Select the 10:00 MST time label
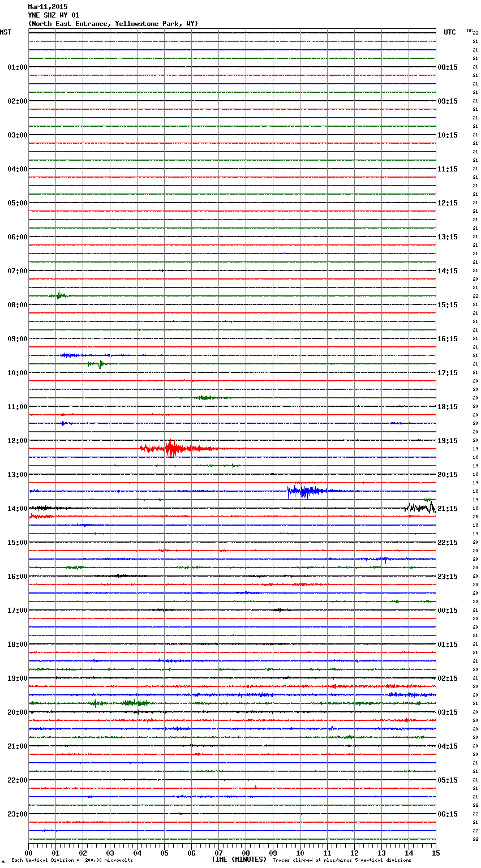481x868 pixels. (x=17, y=373)
